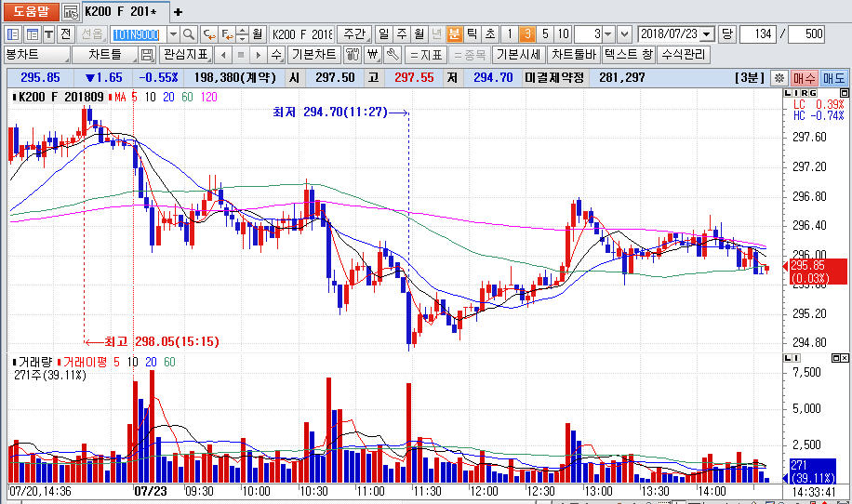The width and height of the screenshot is (852, 504).
Task: Open the date picker dropdown for 2018/07/23
Action: tap(708, 33)
